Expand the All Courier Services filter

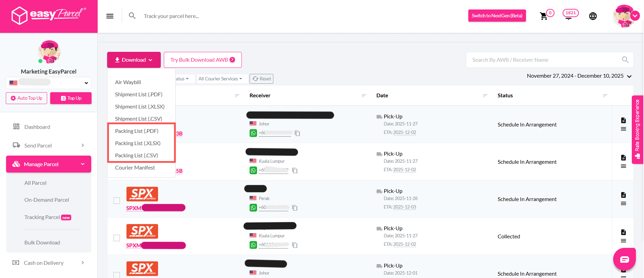(x=220, y=79)
